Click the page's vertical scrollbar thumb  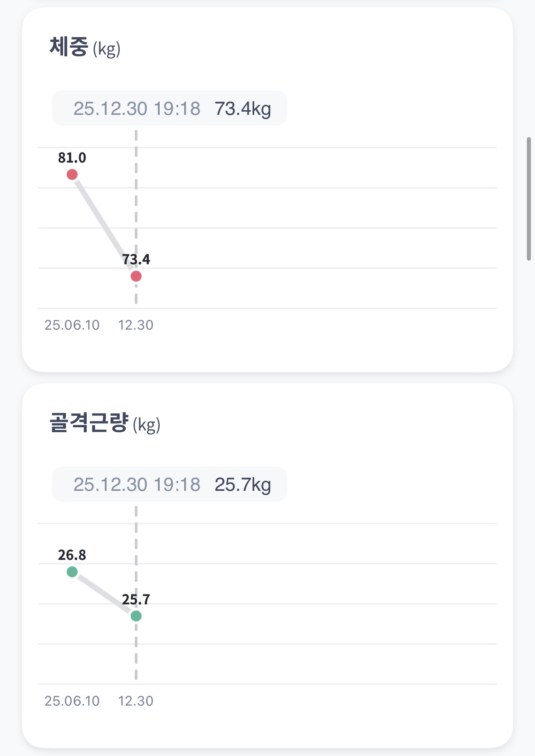[x=529, y=198]
